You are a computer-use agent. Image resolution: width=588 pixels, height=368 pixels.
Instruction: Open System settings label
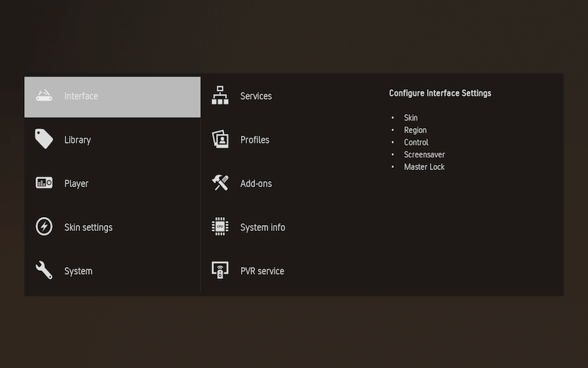78,271
